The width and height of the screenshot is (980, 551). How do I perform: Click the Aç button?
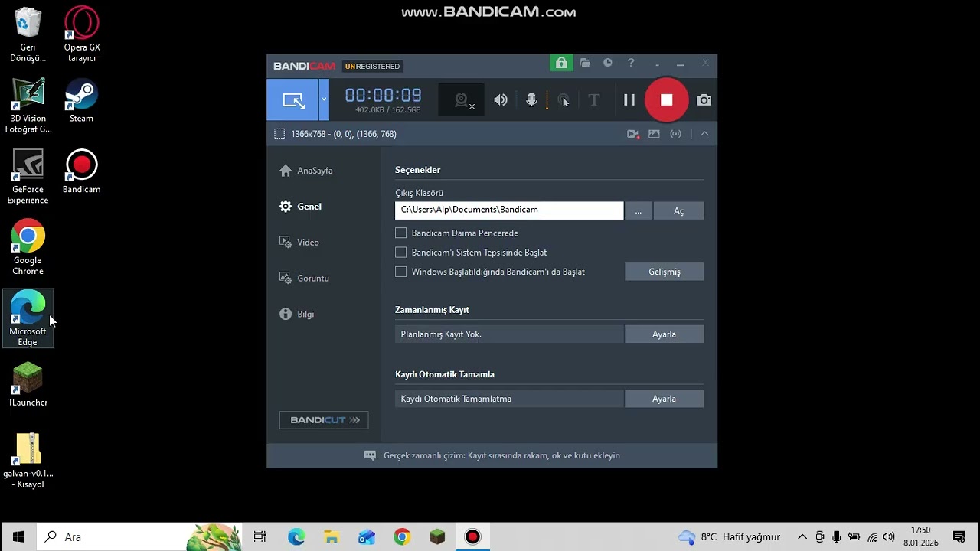678,210
